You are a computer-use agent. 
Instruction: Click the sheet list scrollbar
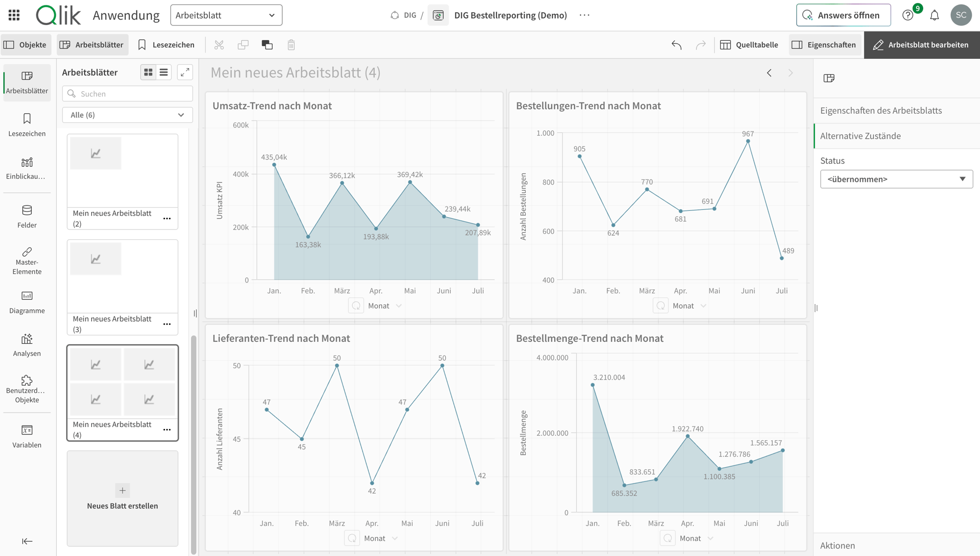tap(194, 444)
